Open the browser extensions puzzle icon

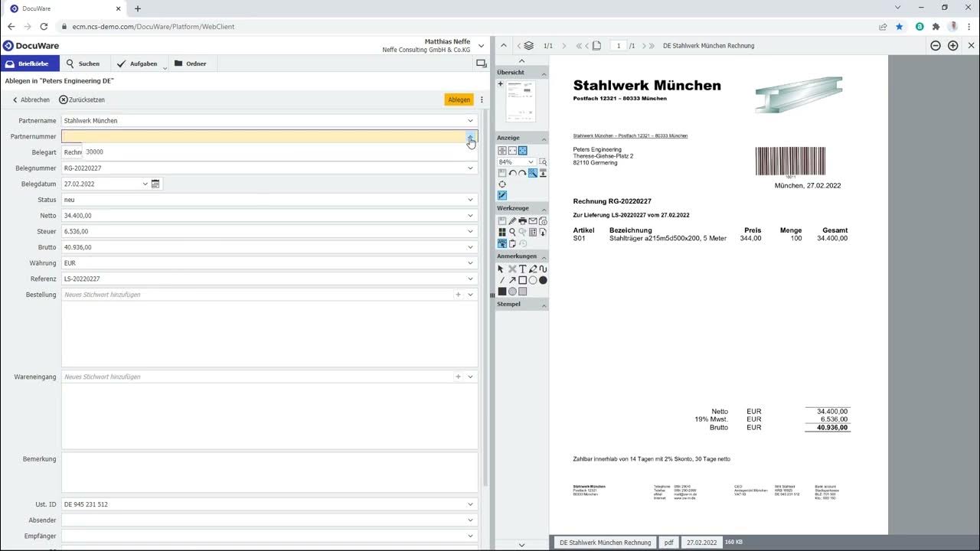click(936, 26)
